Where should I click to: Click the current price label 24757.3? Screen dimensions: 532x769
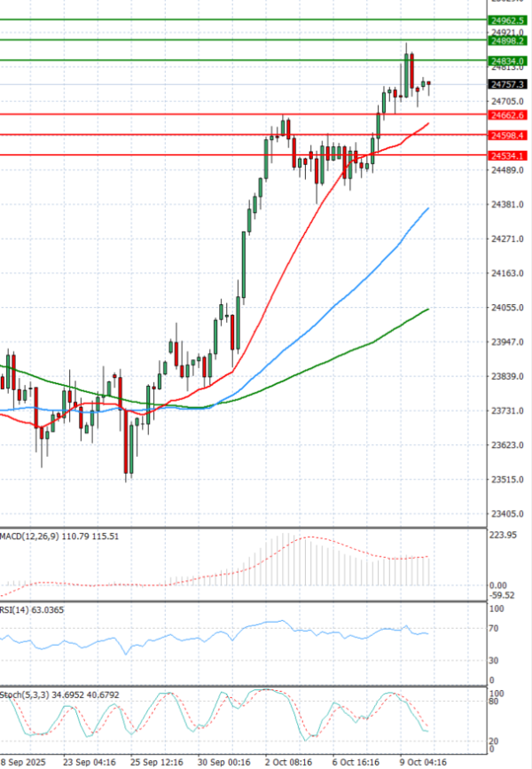tap(507, 84)
